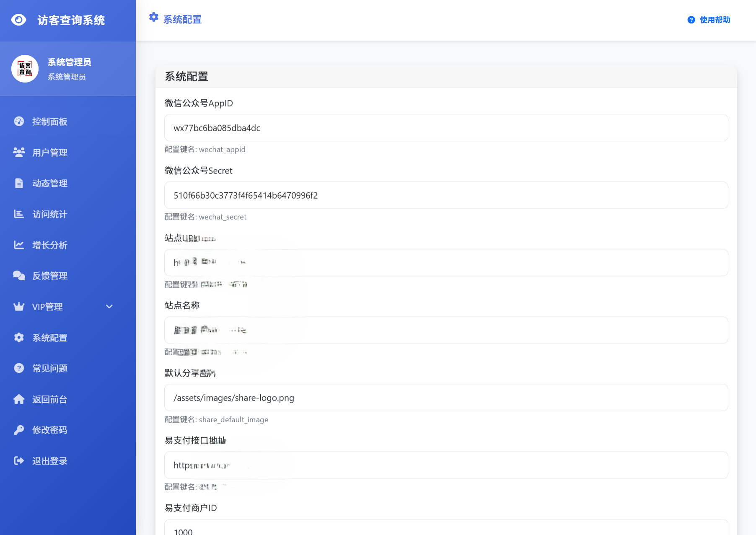Click 返回前台 link text

click(50, 399)
